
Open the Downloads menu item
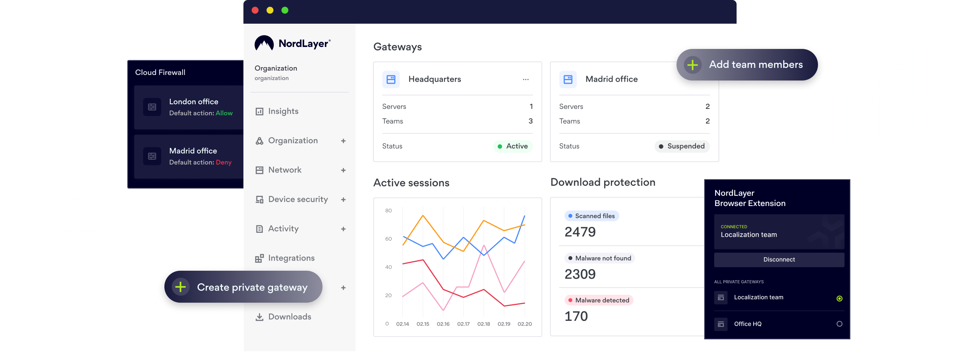click(289, 317)
